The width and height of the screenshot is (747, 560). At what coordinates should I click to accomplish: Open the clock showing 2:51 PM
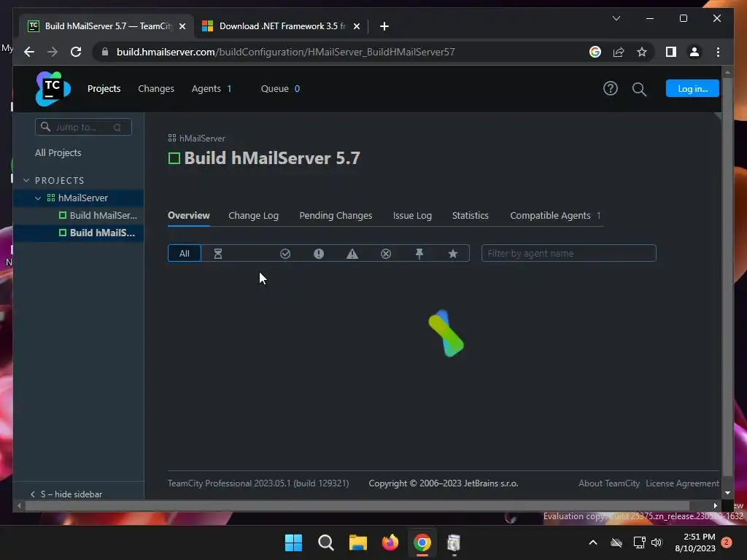[x=695, y=542]
